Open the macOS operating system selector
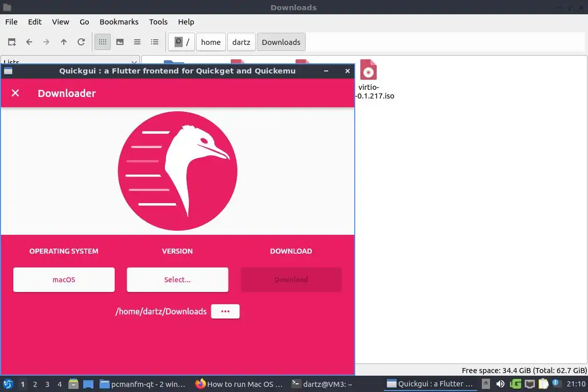 pyautogui.click(x=64, y=280)
